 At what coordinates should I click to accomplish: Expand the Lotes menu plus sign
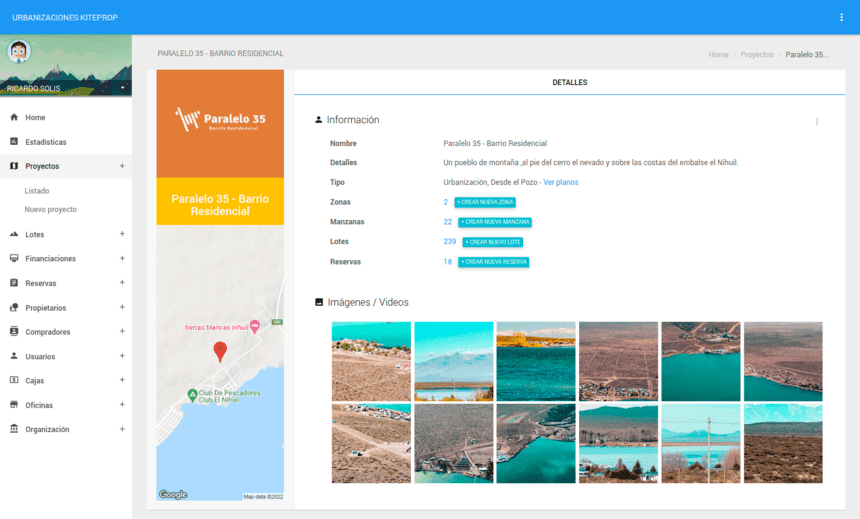coord(122,234)
